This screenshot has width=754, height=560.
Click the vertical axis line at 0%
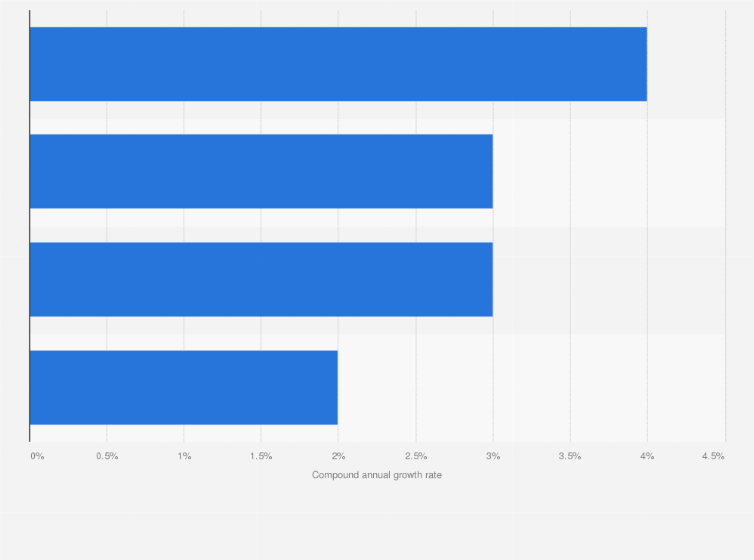(x=30, y=226)
